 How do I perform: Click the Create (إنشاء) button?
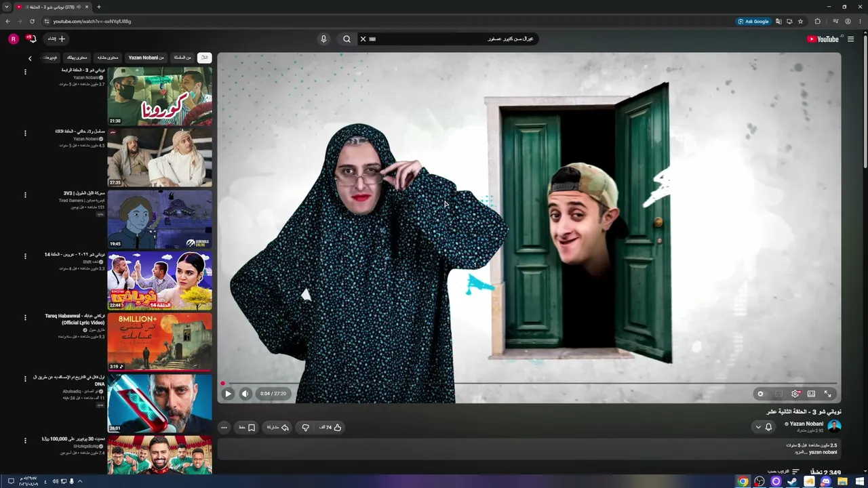pos(57,39)
